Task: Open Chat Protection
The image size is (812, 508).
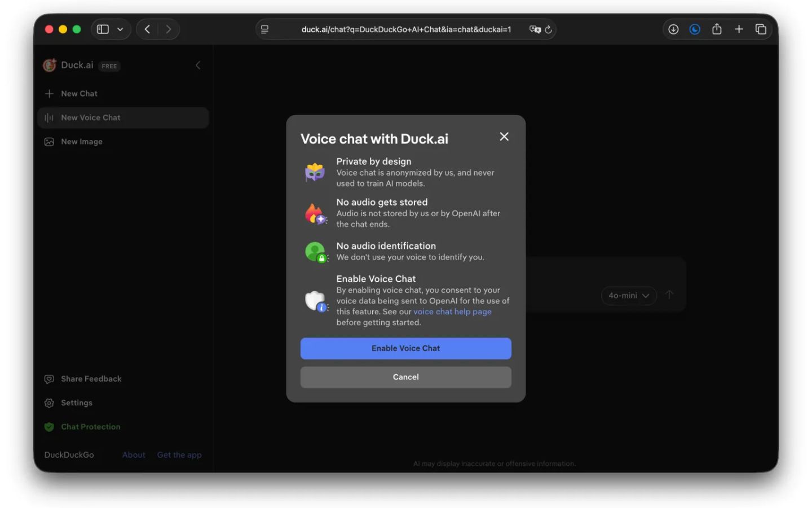Action: (82, 427)
